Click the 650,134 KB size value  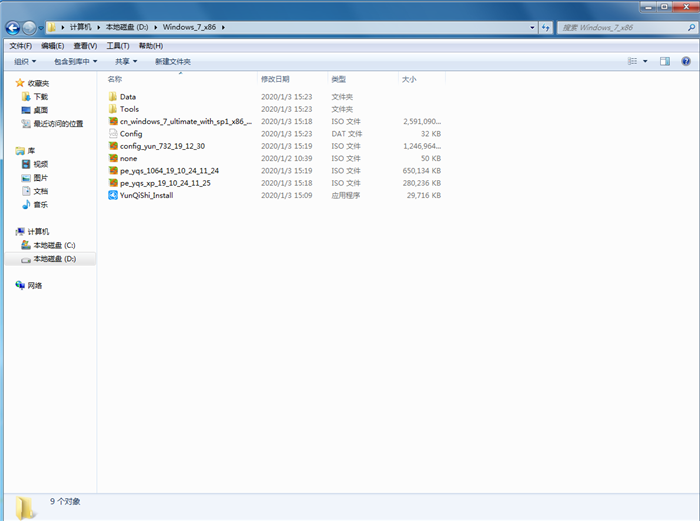tap(421, 171)
